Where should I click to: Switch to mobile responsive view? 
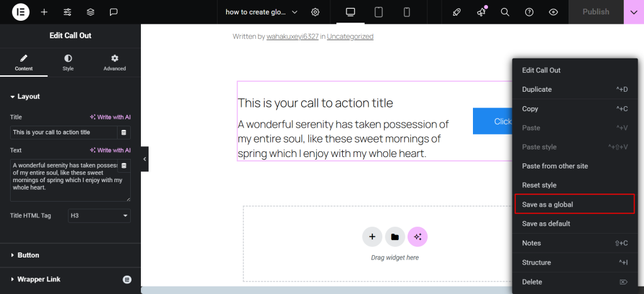click(406, 12)
